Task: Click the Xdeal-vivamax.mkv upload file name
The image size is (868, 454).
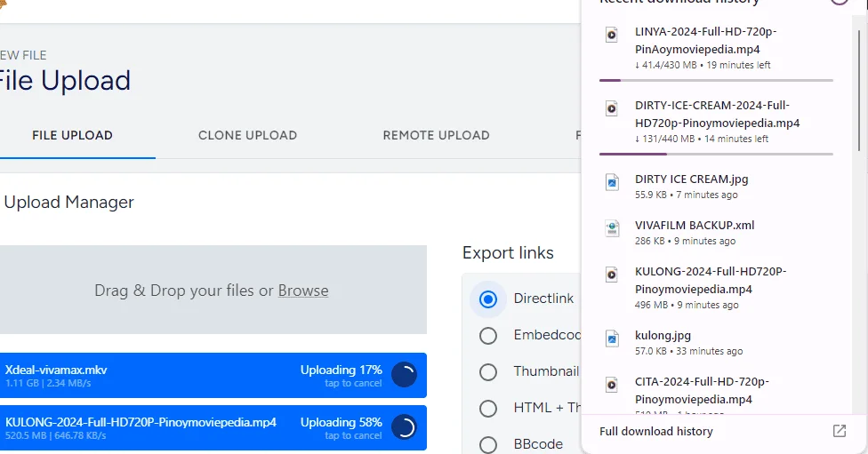Action: [x=56, y=370]
